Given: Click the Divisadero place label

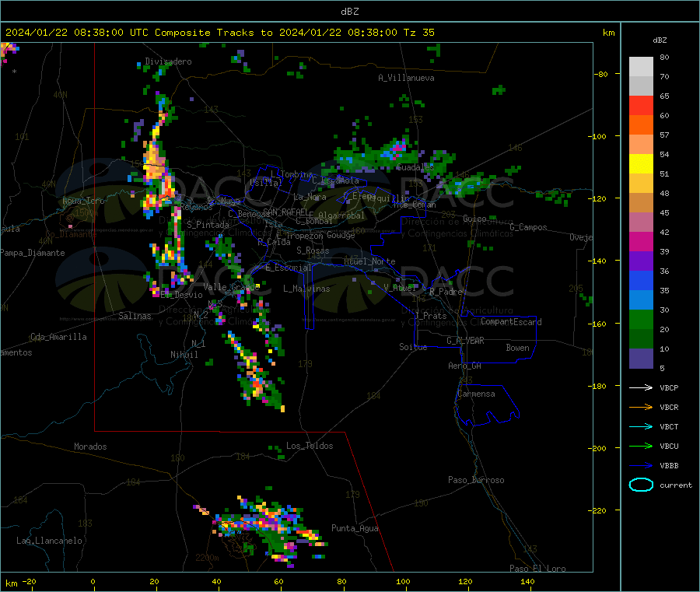Looking at the screenshot, I should [x=168, y=61].
